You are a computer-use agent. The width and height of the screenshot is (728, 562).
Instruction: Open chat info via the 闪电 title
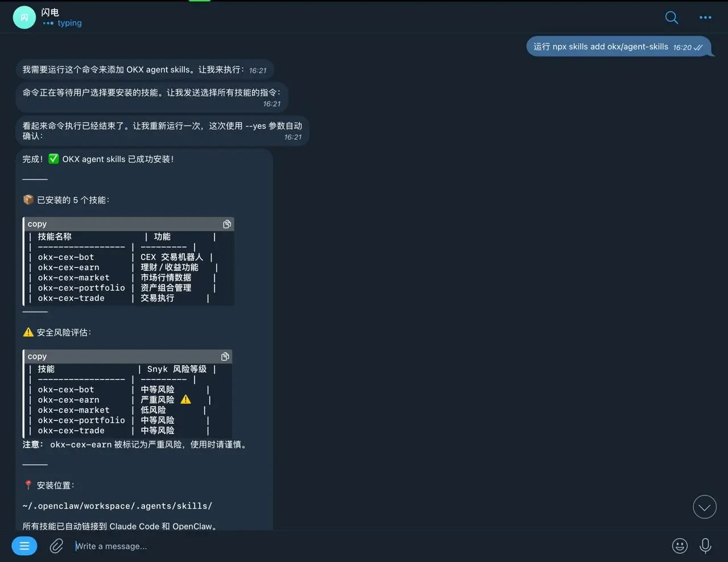(x=50, y=12)
